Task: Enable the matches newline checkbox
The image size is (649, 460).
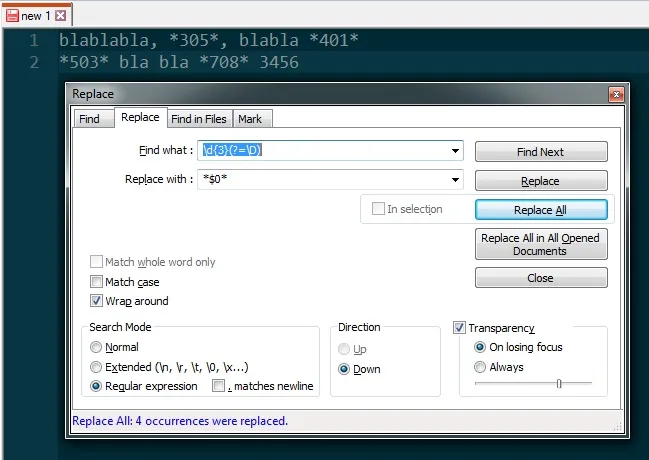Action: click(x=218, y=386)
